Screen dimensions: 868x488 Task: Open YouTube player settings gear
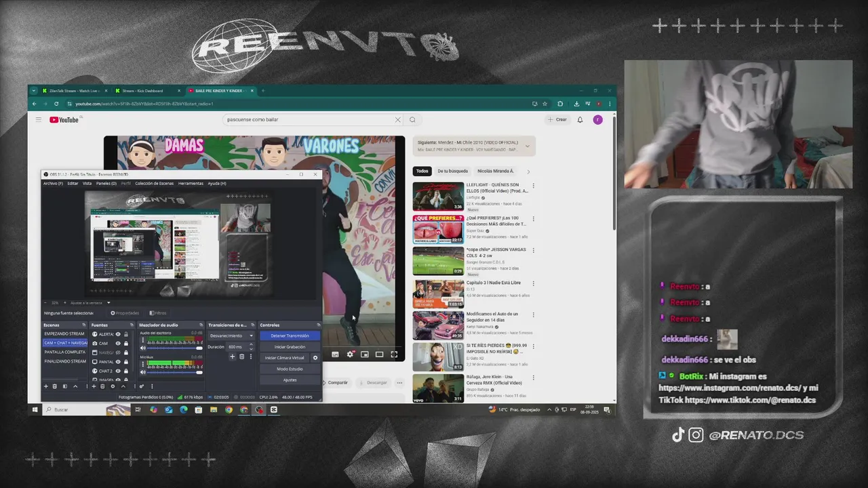pyautogui.click(x=350, y=354)
